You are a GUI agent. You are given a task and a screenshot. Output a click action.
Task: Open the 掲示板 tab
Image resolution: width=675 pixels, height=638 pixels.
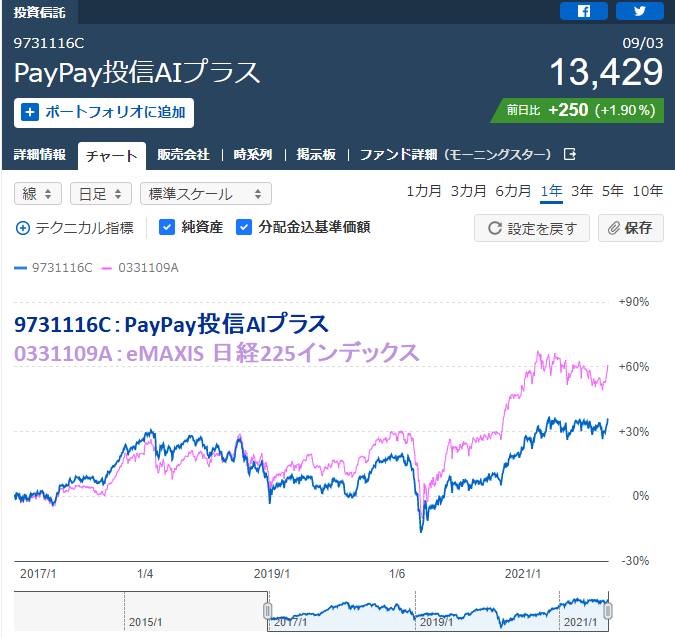click(316, 155)
